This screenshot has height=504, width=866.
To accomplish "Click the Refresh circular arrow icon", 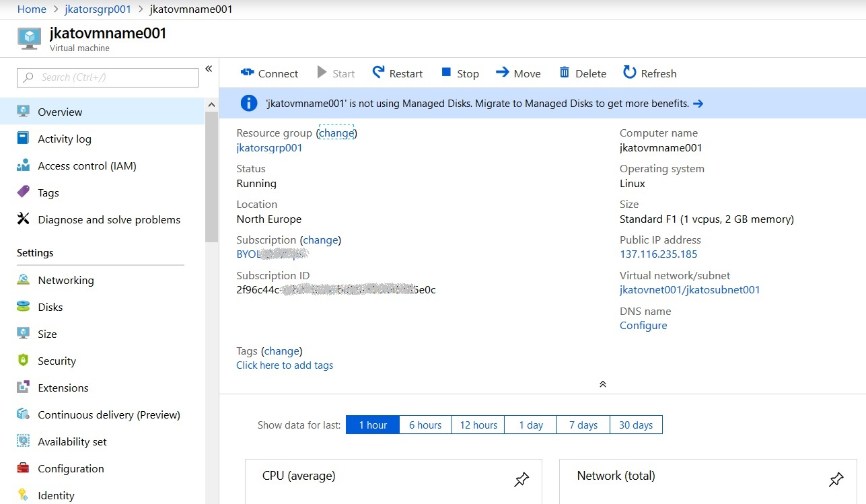I will [629, 72].
